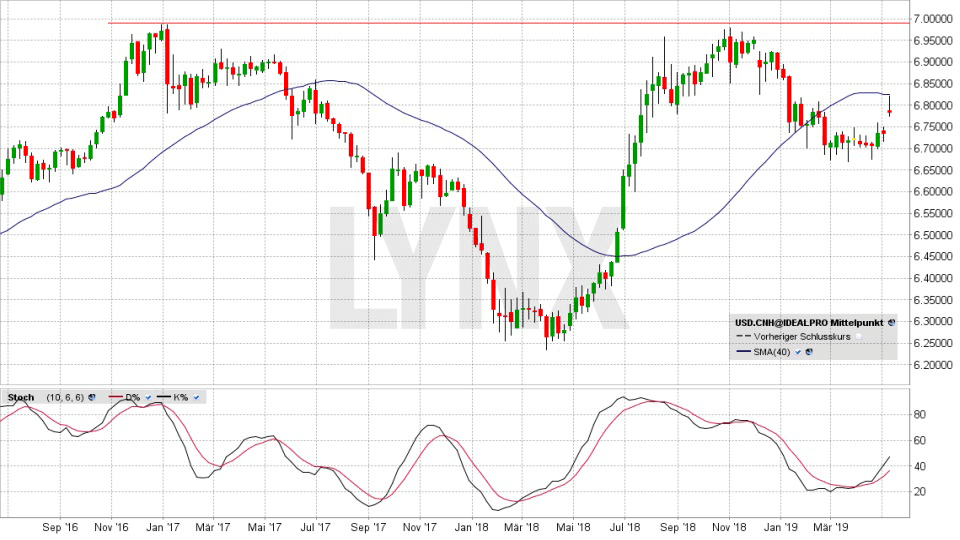The height and width of the screenshot is (540, 960).
Task: Click the Vorheriger Schlusskurs legend label
Action: click(x=802, y=337)
